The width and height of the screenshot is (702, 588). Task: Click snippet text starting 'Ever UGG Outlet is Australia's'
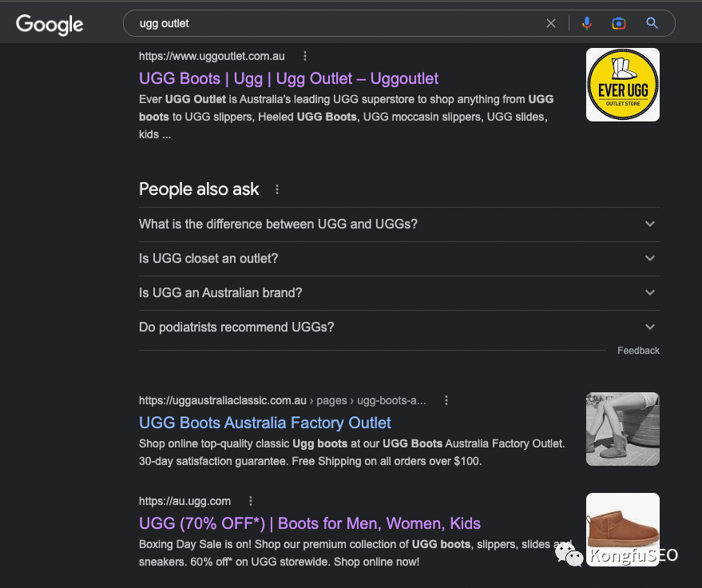pos(346,117)
